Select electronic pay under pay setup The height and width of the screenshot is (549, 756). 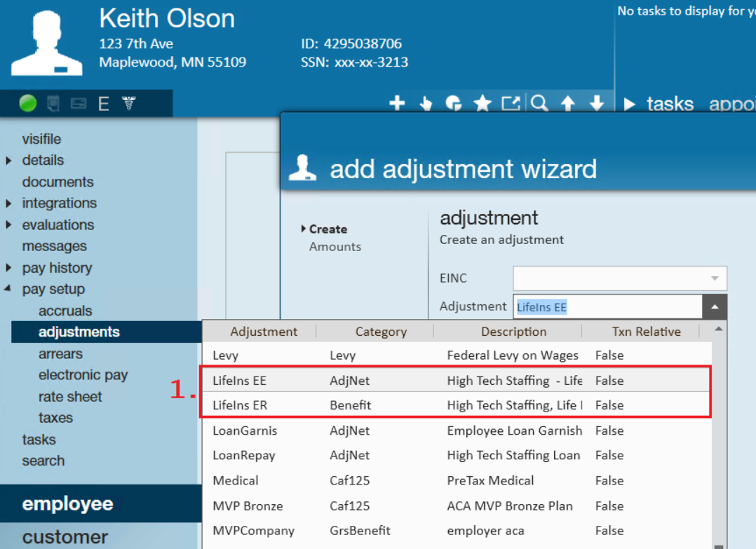click(83, 375)
